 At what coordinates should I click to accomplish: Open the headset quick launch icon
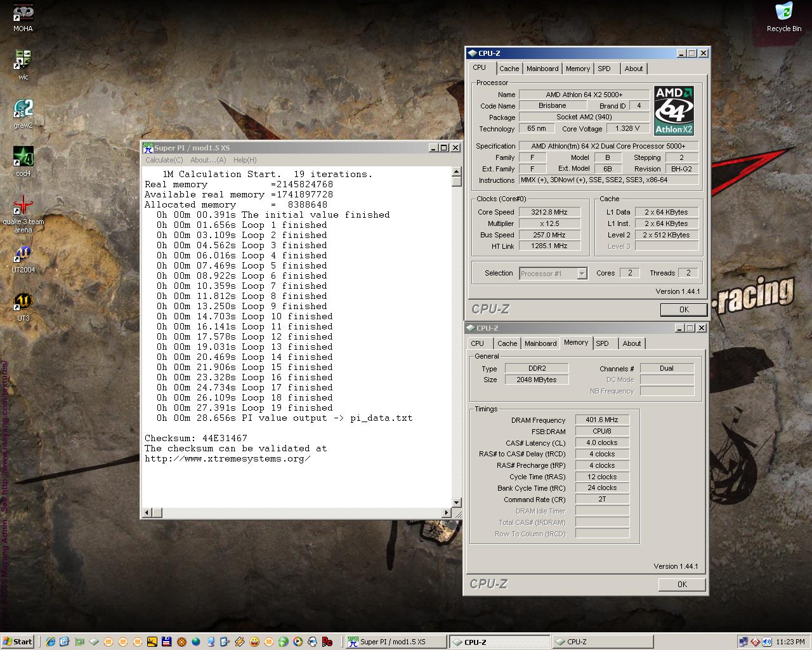pyautogui.click(x=312, y=642)
